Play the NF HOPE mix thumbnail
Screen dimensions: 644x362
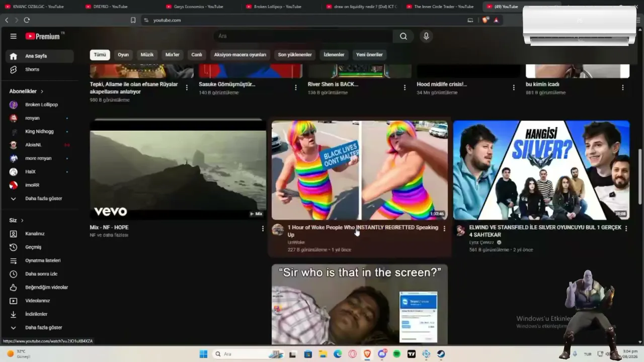[x=178, y=170]
